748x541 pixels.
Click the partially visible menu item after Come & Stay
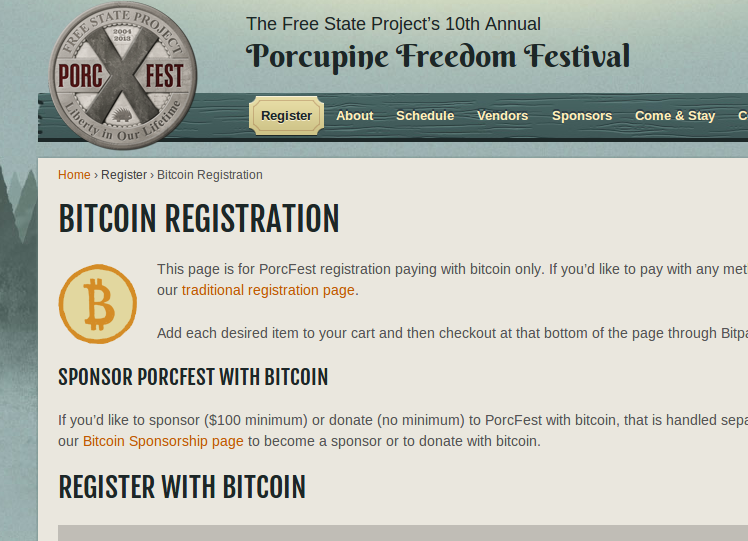click(x=743, y=115)
